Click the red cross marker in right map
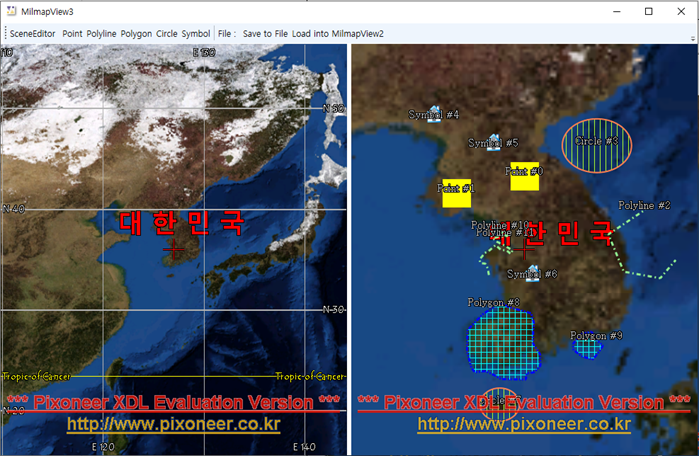 (524, 250)
